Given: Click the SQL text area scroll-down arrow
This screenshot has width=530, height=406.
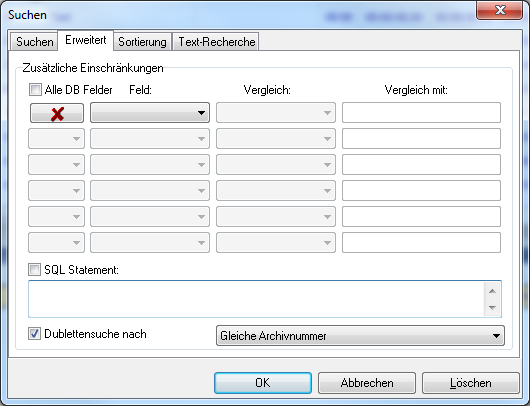Looking at the screenshot, I should tap(492, 308).
